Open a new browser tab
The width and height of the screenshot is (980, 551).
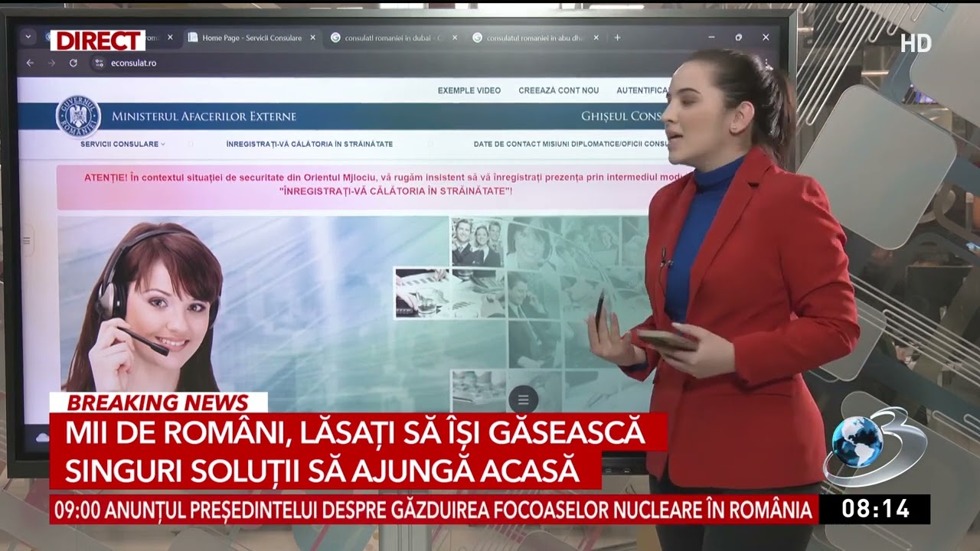pyautogui.click(x=617, y=37)
